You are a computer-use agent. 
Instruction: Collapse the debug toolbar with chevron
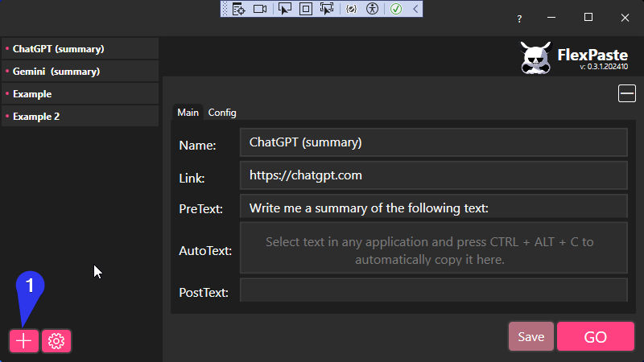click(415, 9)
